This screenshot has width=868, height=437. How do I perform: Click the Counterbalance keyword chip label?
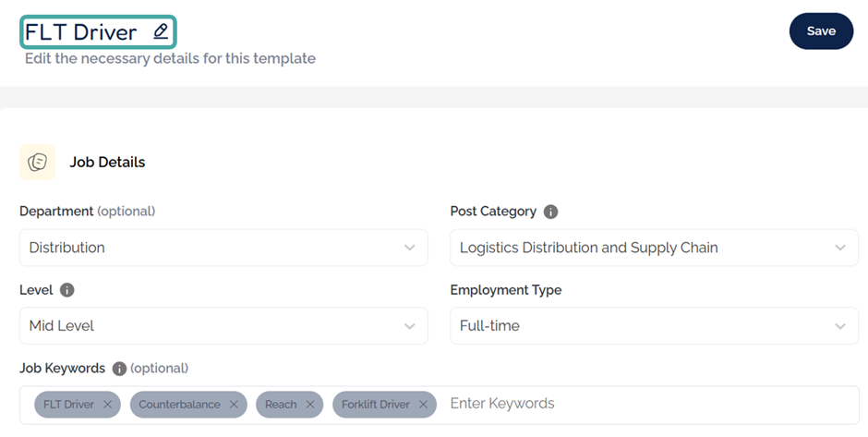pos(181,405)
